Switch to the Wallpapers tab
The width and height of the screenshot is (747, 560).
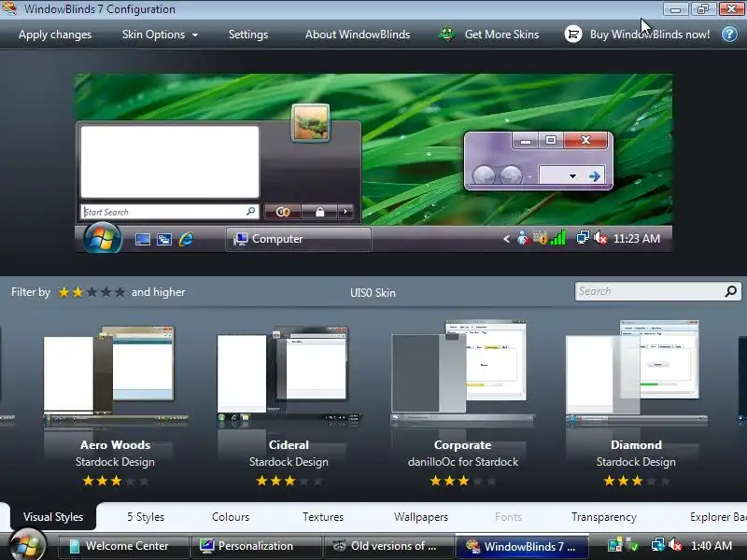pos(421,517)
